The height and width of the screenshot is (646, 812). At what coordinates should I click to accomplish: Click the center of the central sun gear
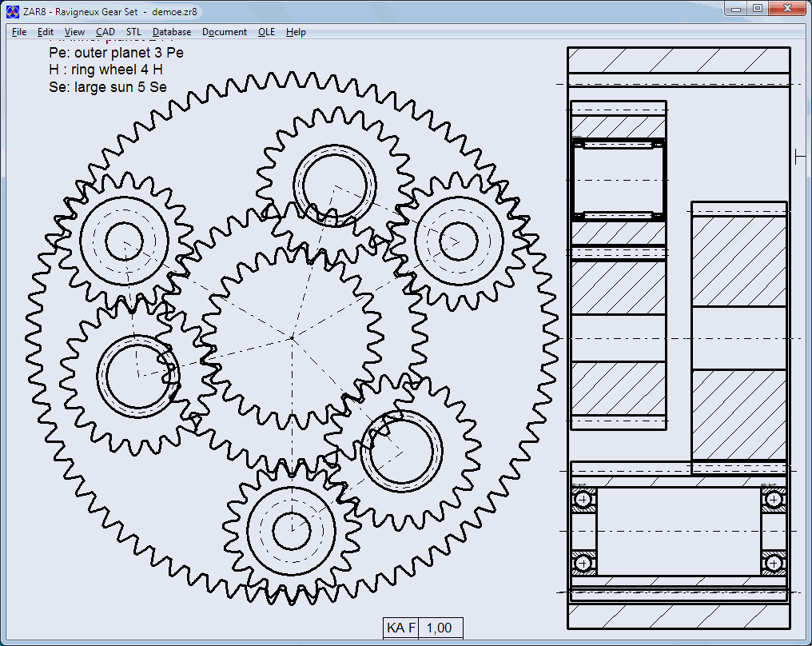293,338
